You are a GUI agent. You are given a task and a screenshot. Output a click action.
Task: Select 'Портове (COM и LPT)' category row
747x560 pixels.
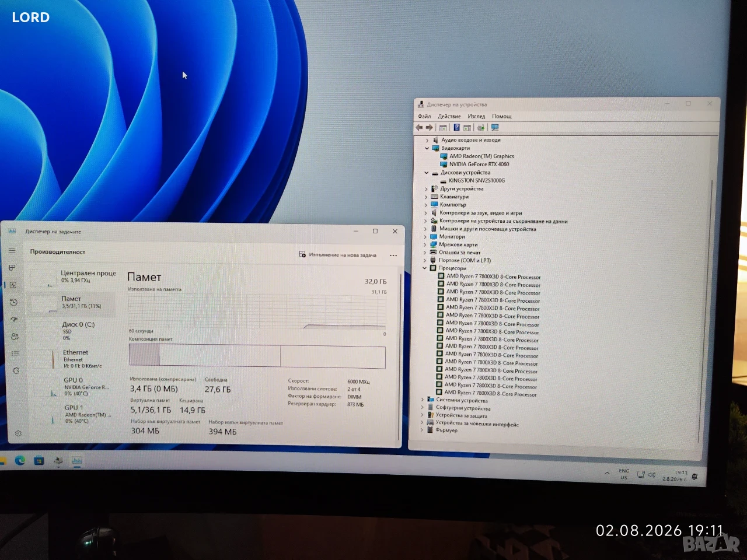coord(465,261)
